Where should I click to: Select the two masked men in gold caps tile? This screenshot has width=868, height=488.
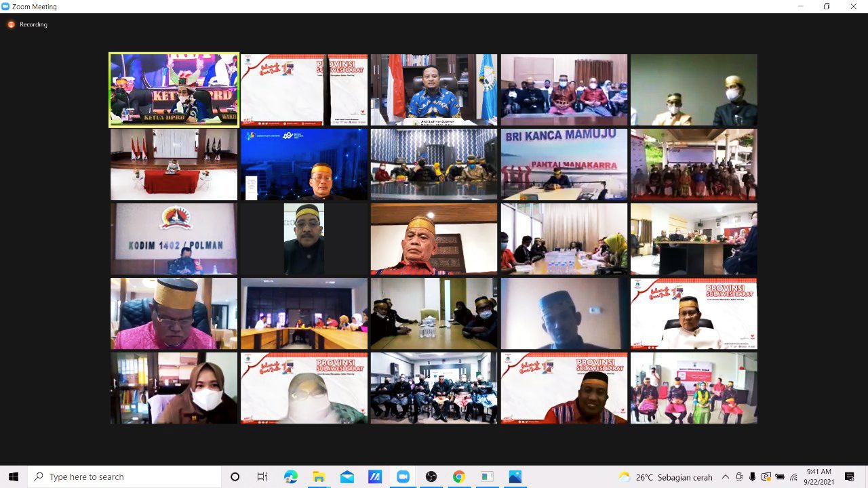(694, 90)
